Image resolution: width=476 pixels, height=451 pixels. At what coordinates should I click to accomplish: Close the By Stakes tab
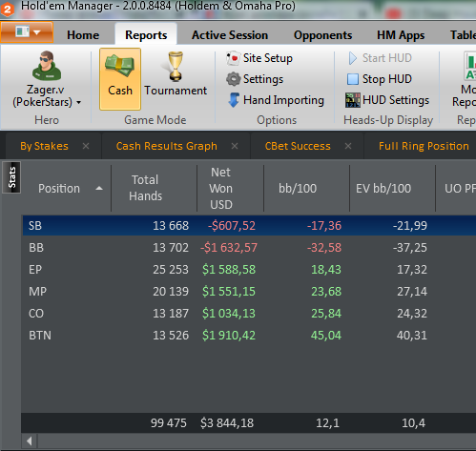86,146
